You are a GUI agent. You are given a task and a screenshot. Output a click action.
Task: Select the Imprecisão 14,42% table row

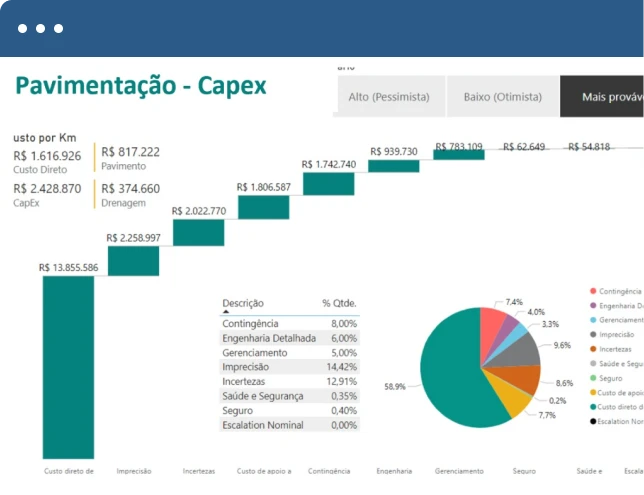click(288, 367)
